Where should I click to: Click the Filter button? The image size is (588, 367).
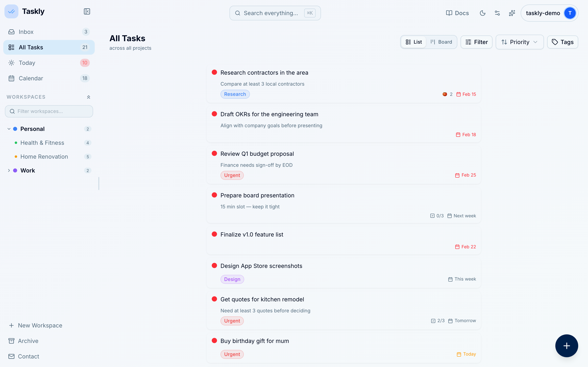tap(477, 42)
